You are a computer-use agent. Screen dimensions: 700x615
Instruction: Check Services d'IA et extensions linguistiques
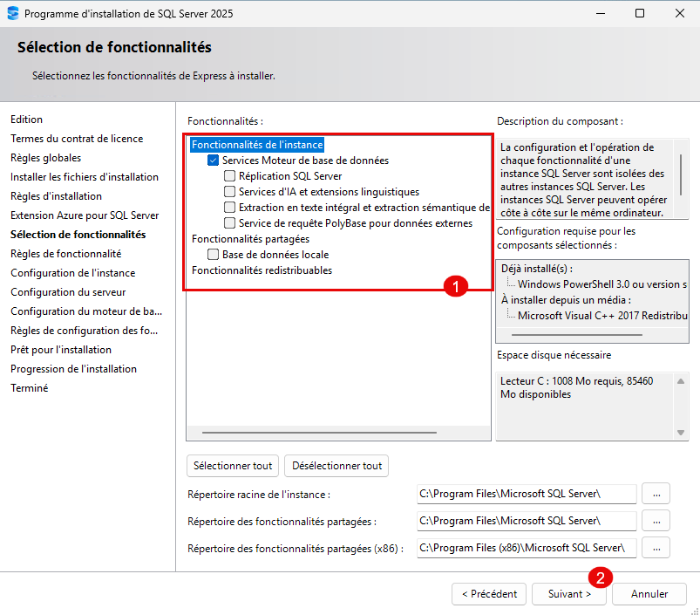229,192
